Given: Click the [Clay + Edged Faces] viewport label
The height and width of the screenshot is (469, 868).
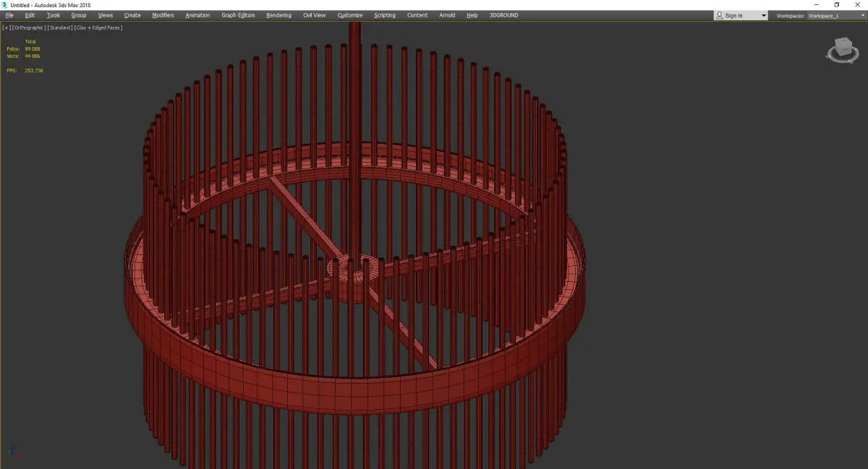Looking at the screenshot, I should tap(98, 27).
